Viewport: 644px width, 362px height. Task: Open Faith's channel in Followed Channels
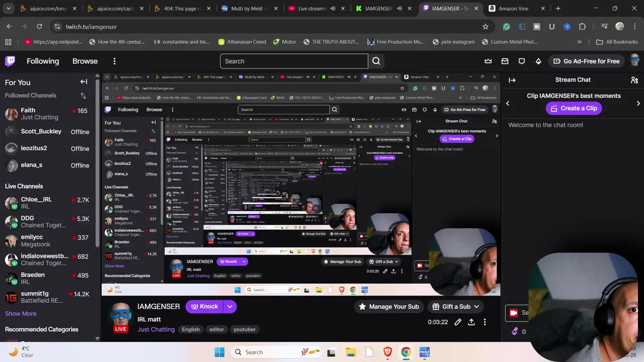click(47, 114)
